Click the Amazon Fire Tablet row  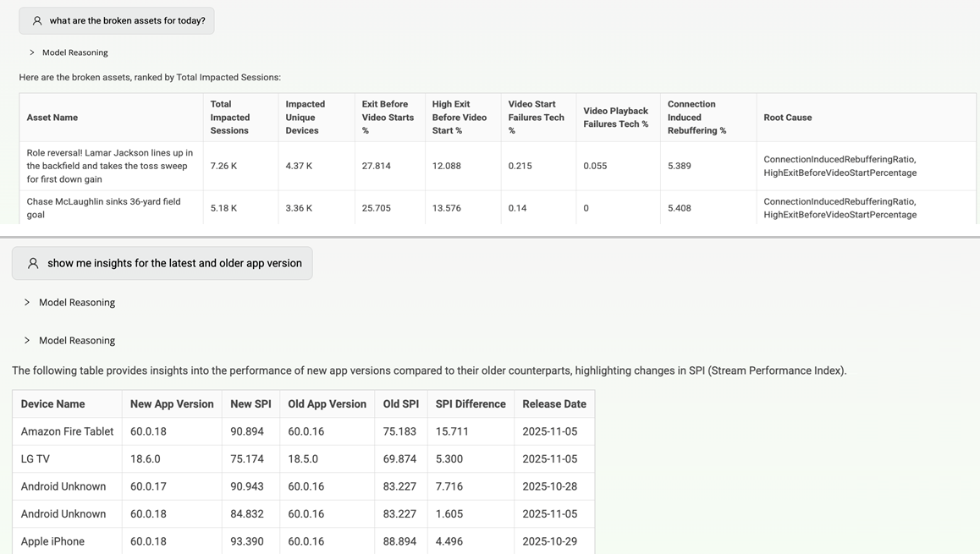[x=304, y=431]
